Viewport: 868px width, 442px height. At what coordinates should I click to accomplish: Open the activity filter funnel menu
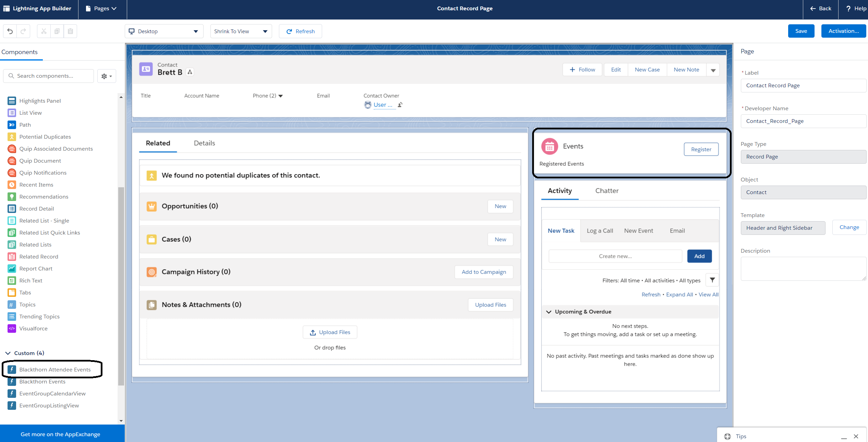click(x=712, y=280)
